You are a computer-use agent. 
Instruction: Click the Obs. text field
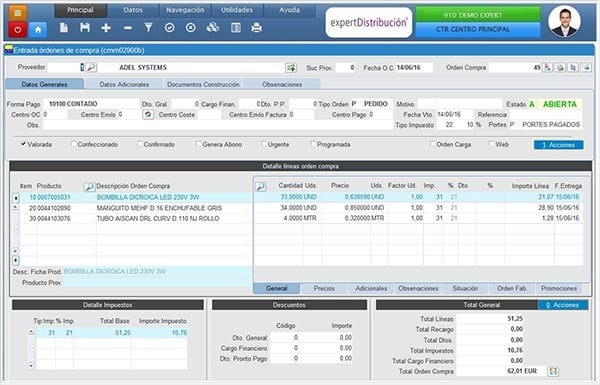tap(218, 125)
